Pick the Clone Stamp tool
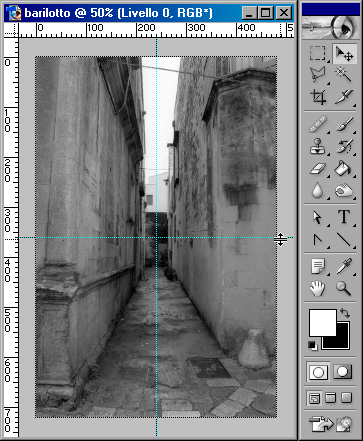 [317, 147]
